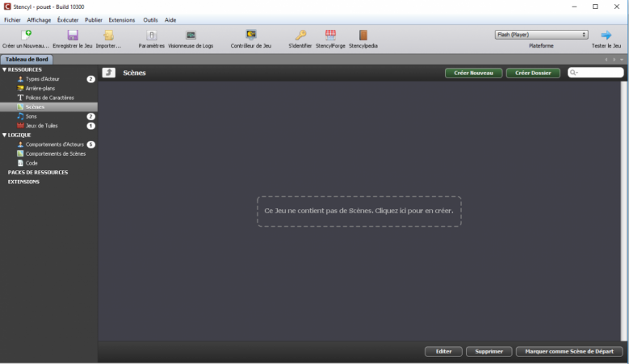
Task: Select Types d'Acteur in sidebar
Action: (48, 79)
